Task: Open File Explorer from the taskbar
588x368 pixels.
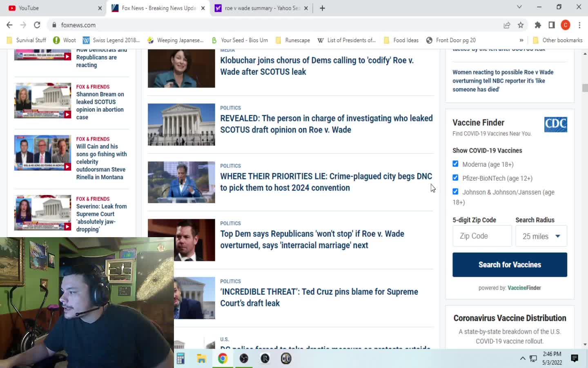Action: tap(201, 359)
